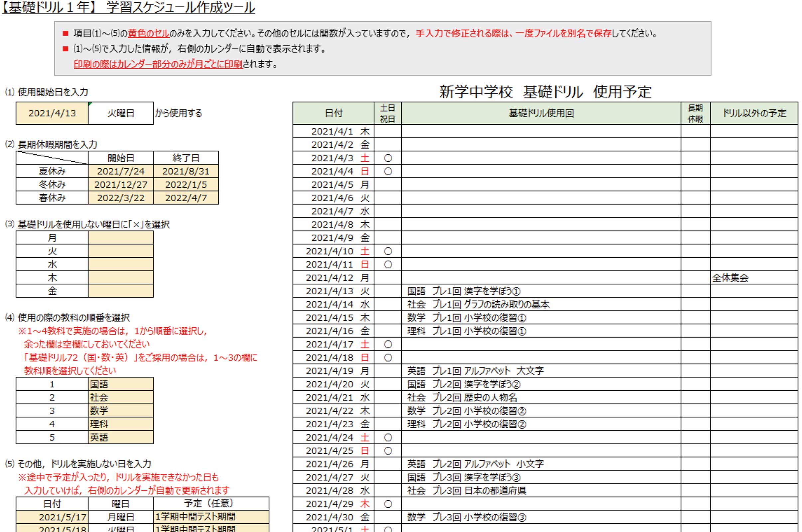Open subject order 1 cell showing 国語

pyautogui.click(x=121, y=384)
